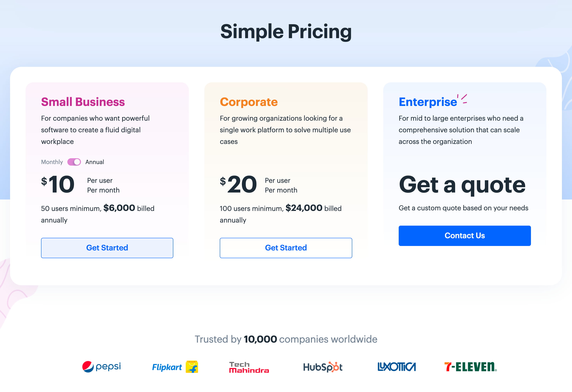Screen dimensions: 572x392
Task: Toggle the Monthly/Annual billing switch
Action: (x=74, y=162)
